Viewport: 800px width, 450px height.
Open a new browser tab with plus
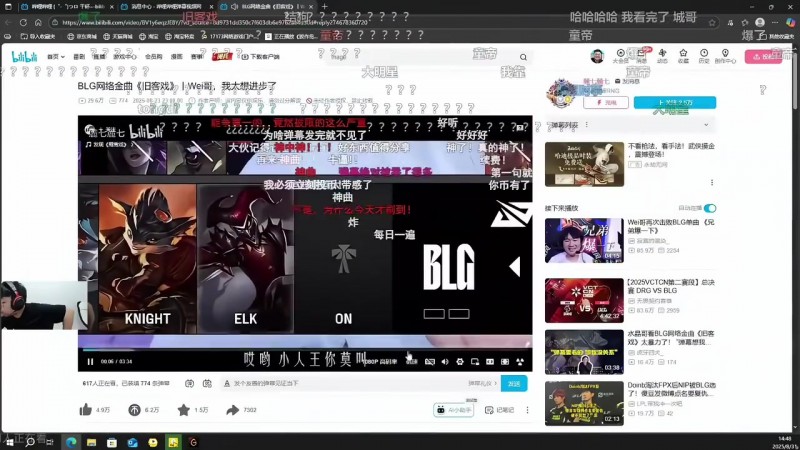click(324, 7)
